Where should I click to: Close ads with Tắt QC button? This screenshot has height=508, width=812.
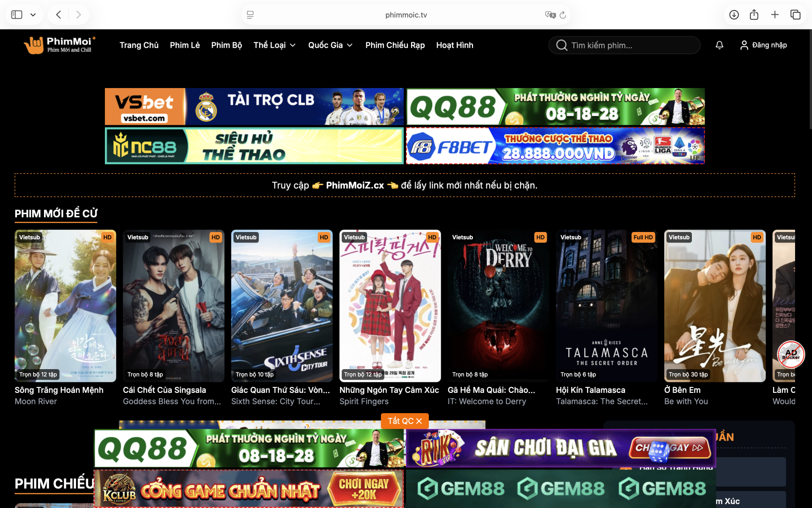click(405, 421)
